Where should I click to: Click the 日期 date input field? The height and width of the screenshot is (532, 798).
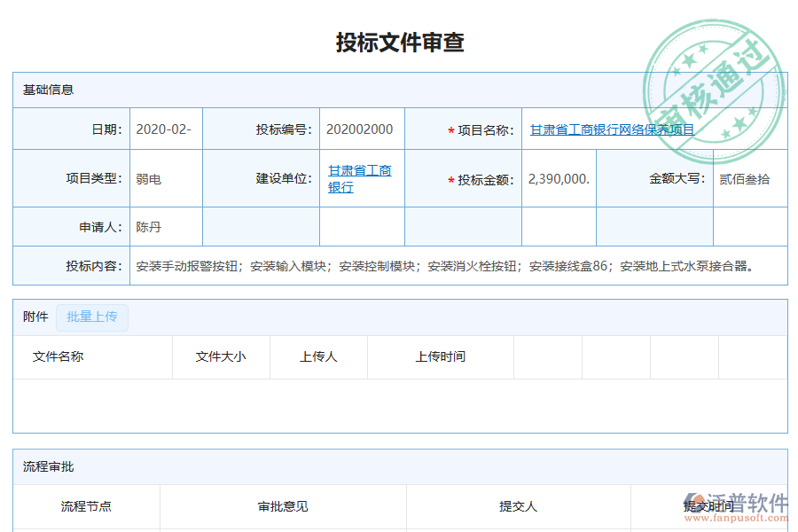[165, 128]
